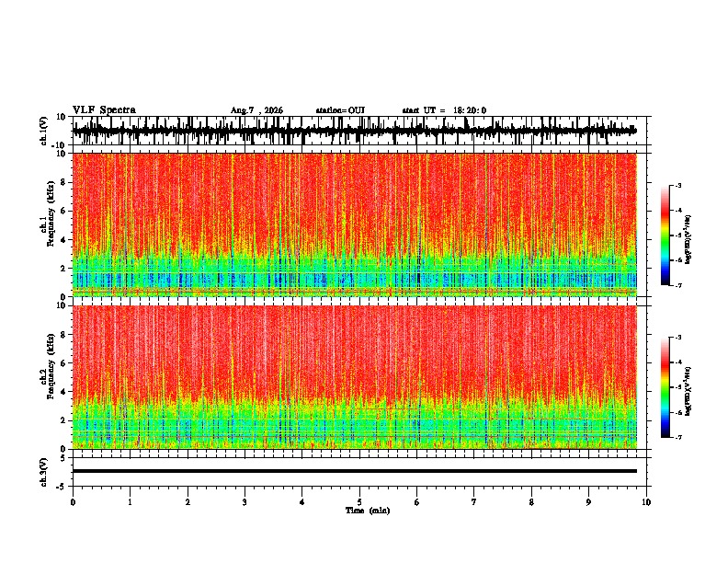Screen dimensions: 728x563
Task: Click the thick black ch.3 voltage trace
Action: [355, 471]
